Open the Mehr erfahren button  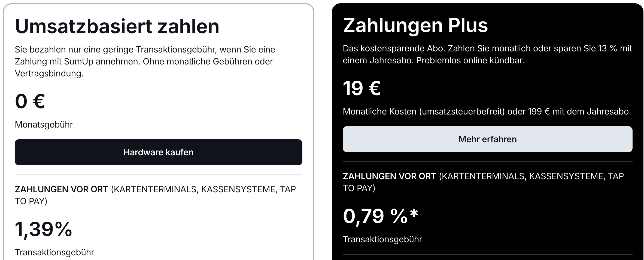tap(487, 139)
